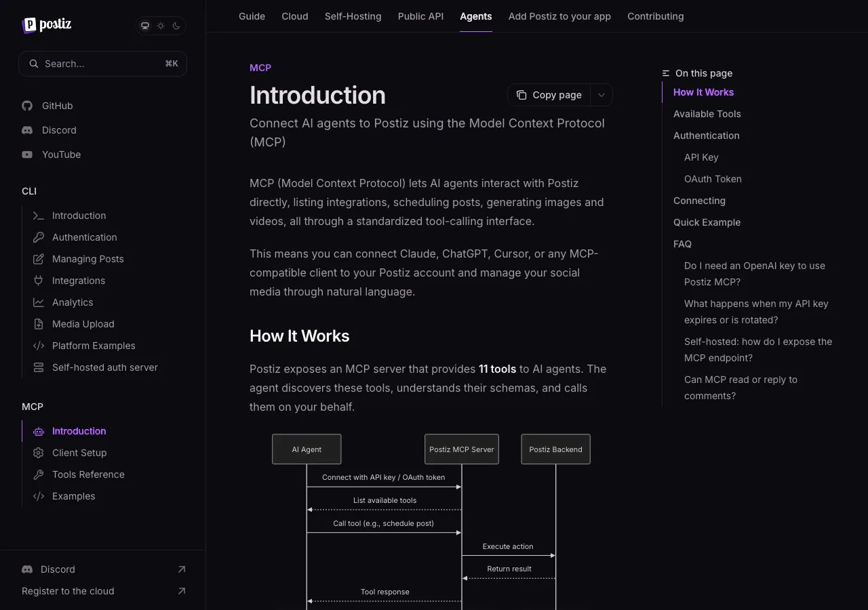
Task: Open the Guide tab
Action: coord(252,16)
